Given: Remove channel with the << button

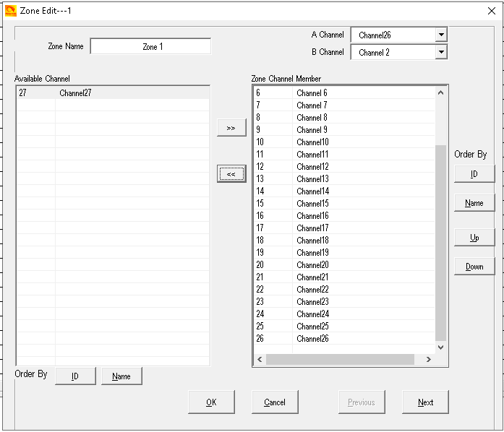Looking at the screenshot, I should click(x=231, y=174).
